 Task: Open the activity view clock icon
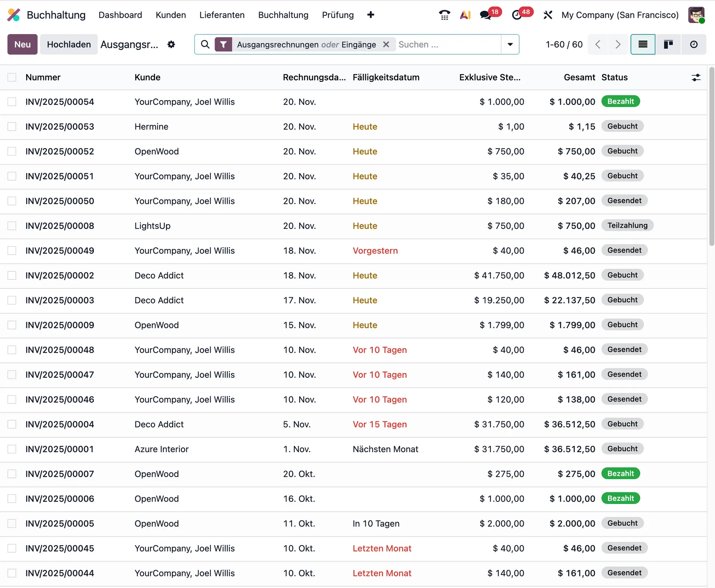click(693, 44)
